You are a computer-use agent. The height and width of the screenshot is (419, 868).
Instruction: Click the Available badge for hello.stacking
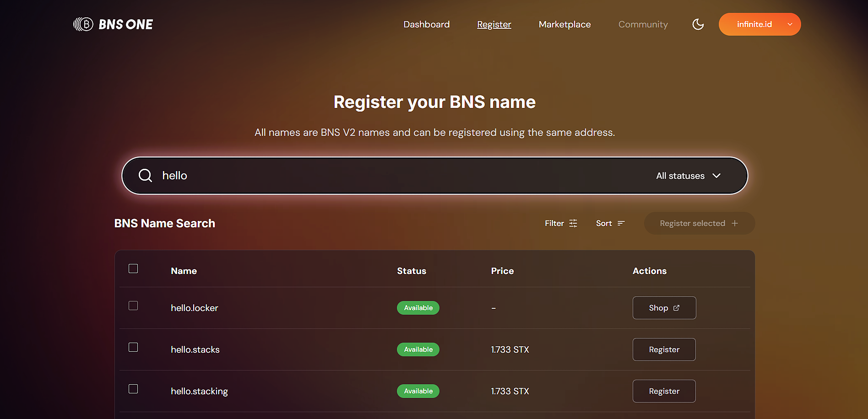coord(418,391)
